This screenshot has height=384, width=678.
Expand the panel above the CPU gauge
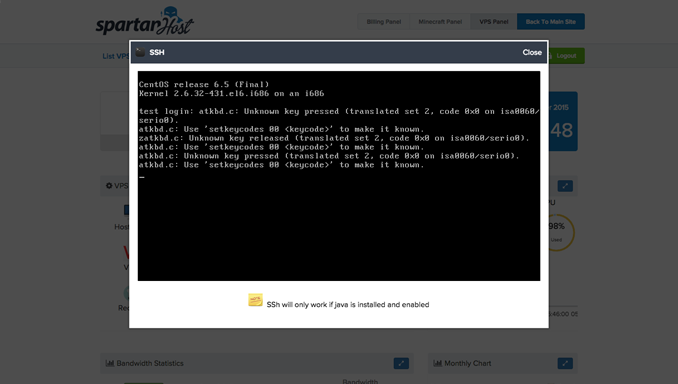click(565, 186)
